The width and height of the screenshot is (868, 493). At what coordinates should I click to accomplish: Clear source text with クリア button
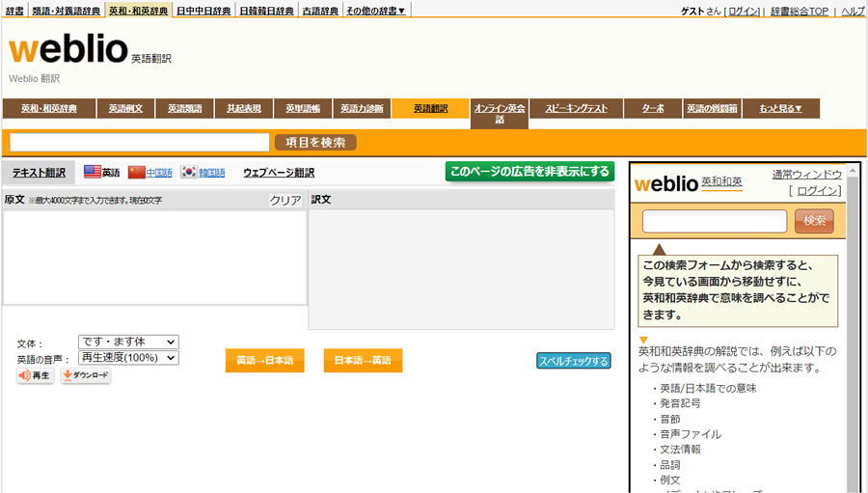point(285,201)
